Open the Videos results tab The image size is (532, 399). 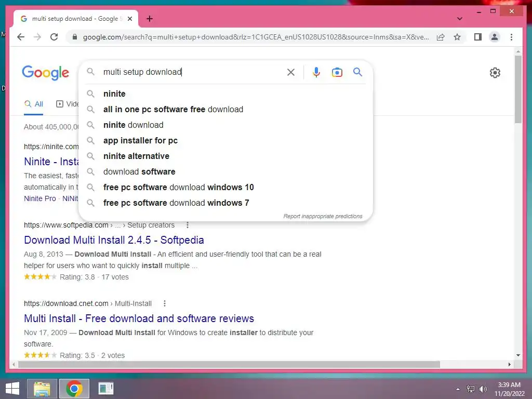pos(67,104)
